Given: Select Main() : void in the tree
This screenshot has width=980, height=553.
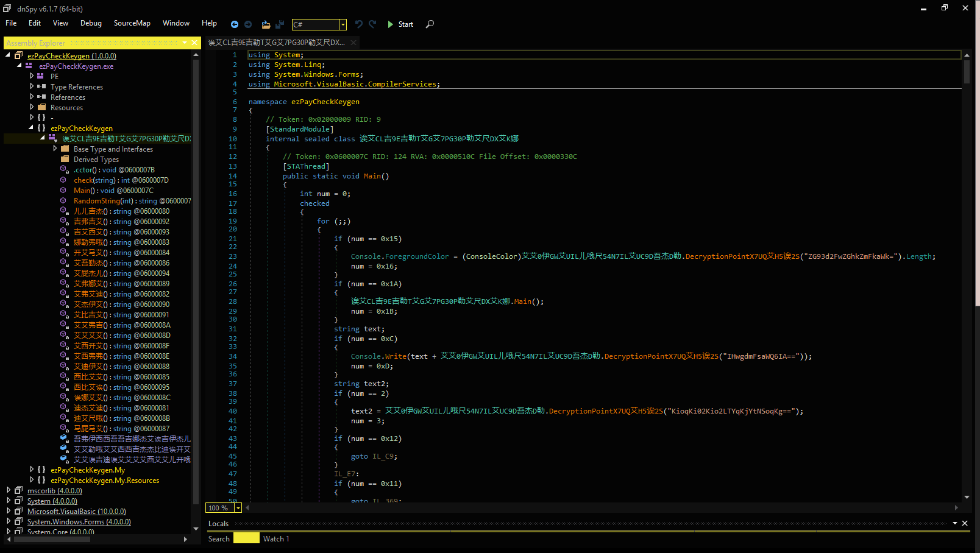Looking at the screenshot, I should [113, 191].
